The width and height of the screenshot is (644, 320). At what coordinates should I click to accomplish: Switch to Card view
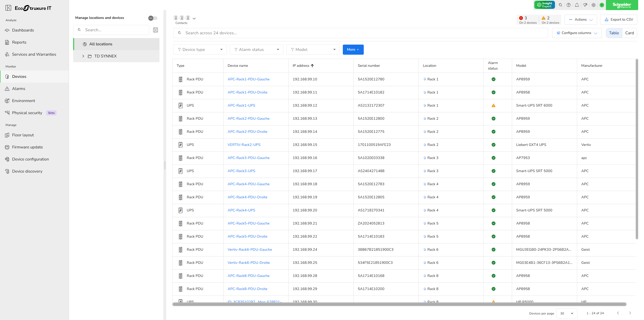tap(629, 33)
